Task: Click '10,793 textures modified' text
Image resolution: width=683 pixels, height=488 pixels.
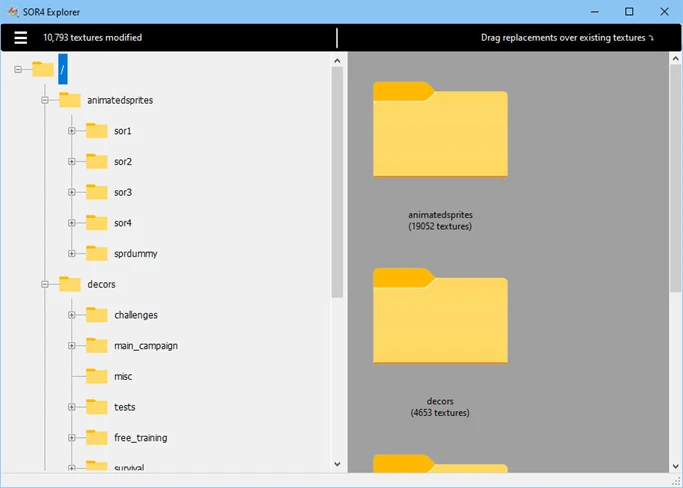Action: (x=92, y=37)
